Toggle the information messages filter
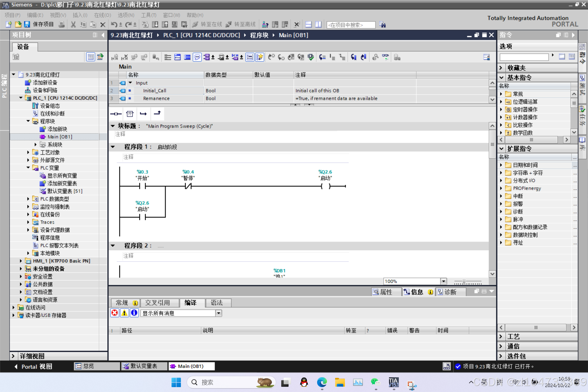This screenshot has width=588, height=392. pos(134,313)
